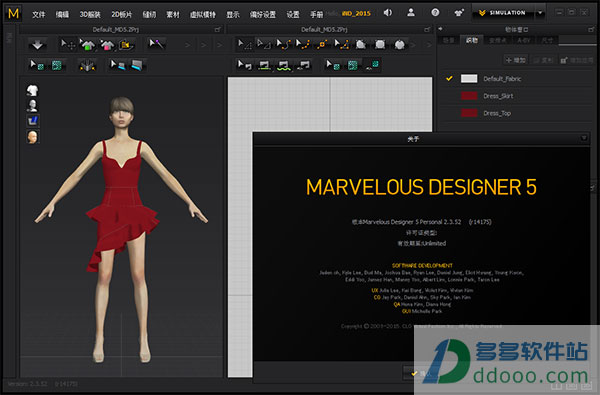Click the small teal texture icon at row end
Screen dimensions: 600x395
pyautogui.click(x=372, y=65)
